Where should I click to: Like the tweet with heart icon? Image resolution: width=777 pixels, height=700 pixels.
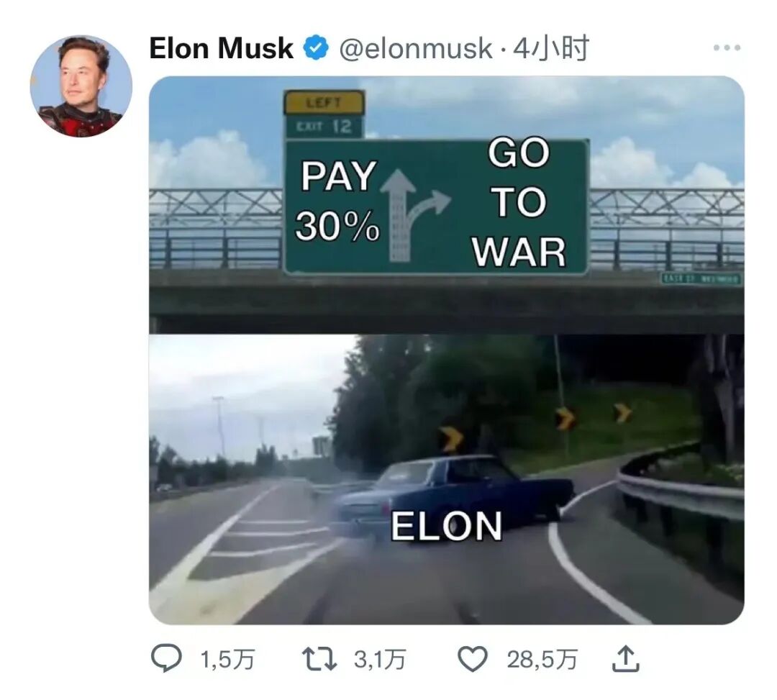tap(472, 660)
